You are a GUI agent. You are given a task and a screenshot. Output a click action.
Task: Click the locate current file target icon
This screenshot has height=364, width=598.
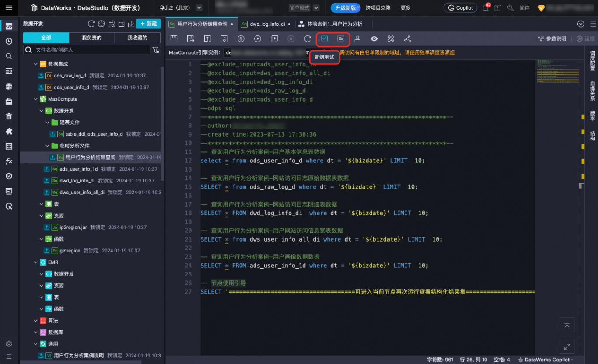coord(101,24)
